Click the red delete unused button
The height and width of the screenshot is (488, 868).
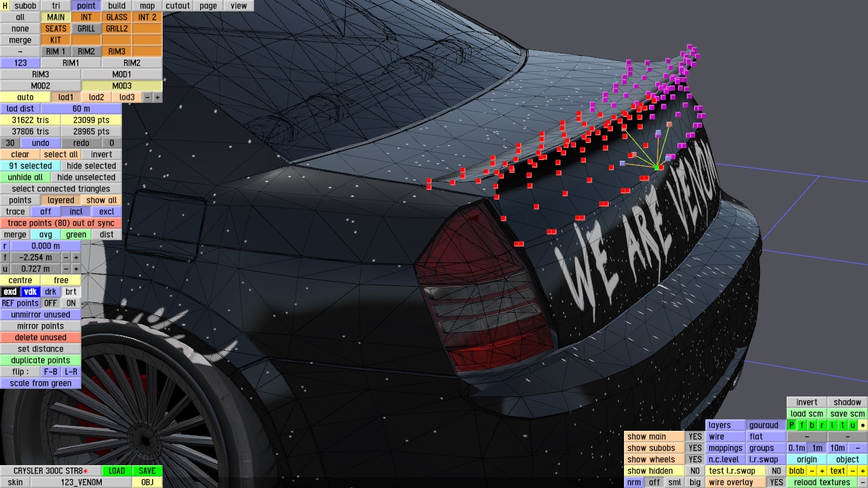(41, 337)
